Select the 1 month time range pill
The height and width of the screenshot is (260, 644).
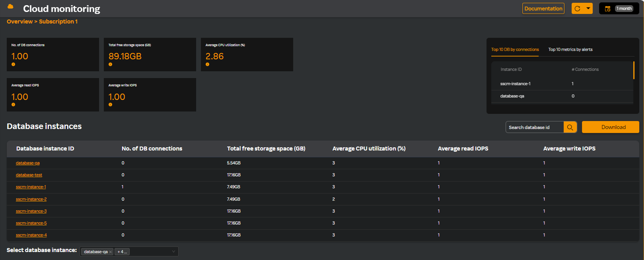pos(624,8)
